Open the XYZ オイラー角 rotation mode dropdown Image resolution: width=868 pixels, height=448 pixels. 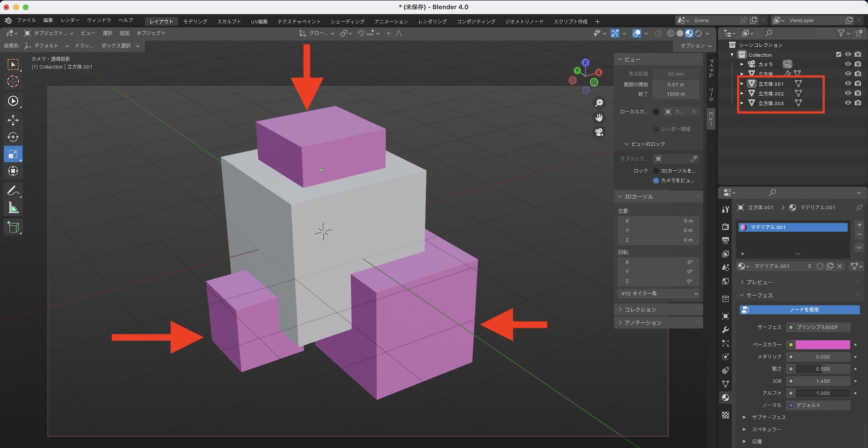[658, 293]
